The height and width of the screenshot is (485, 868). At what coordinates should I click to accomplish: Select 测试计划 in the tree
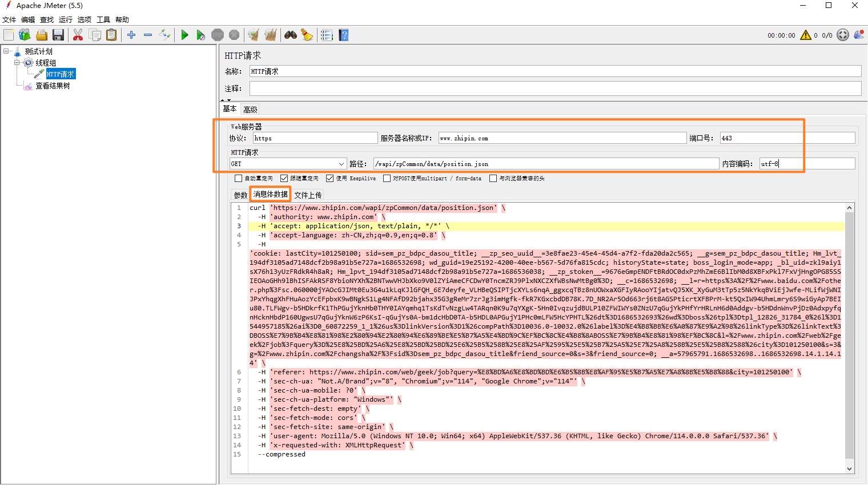tap(38, 51)
